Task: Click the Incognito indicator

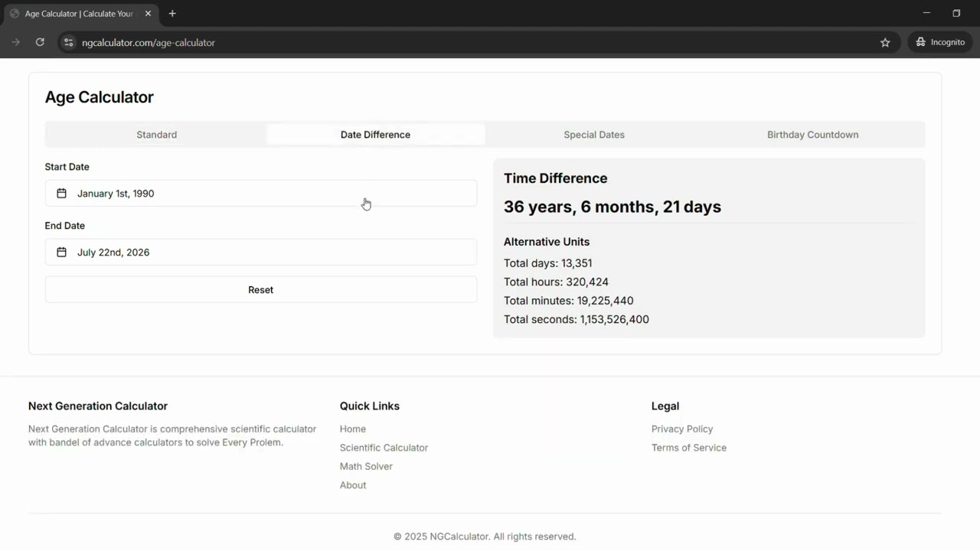Action: click(940, 42)
